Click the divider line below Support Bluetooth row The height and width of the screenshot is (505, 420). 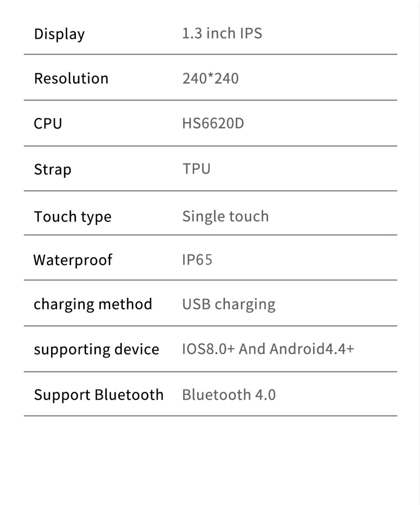[210, 416]
